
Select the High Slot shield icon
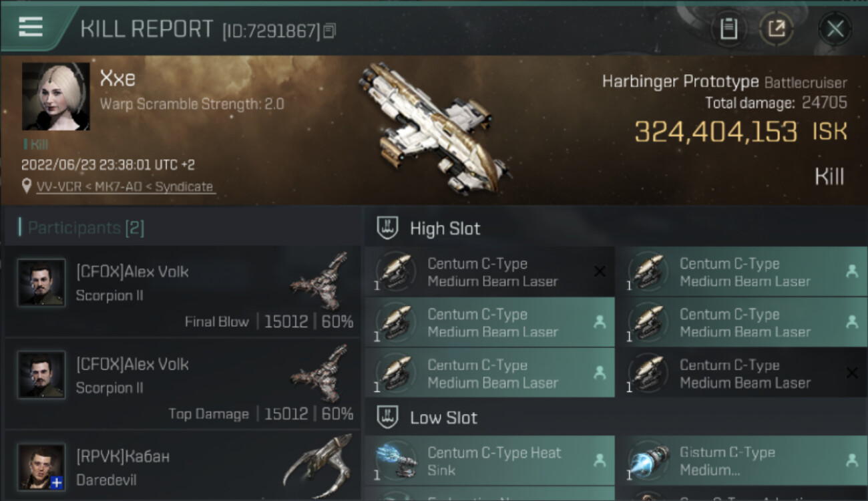[x=388, y=228]
